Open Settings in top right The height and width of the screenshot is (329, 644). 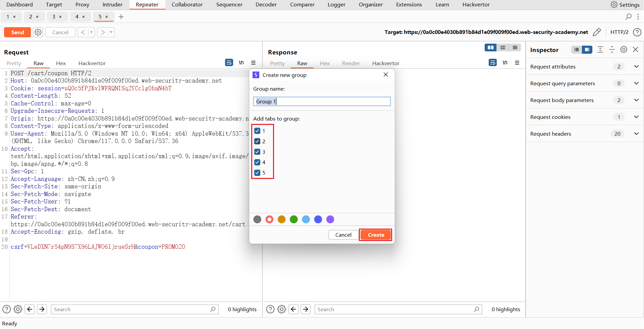coord(625,5)
